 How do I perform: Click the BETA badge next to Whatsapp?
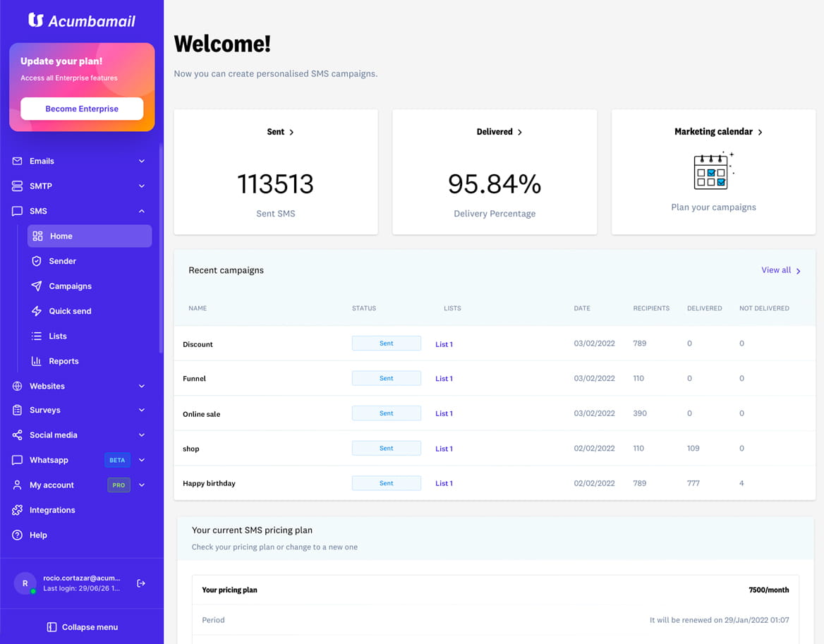pos(117,460)
